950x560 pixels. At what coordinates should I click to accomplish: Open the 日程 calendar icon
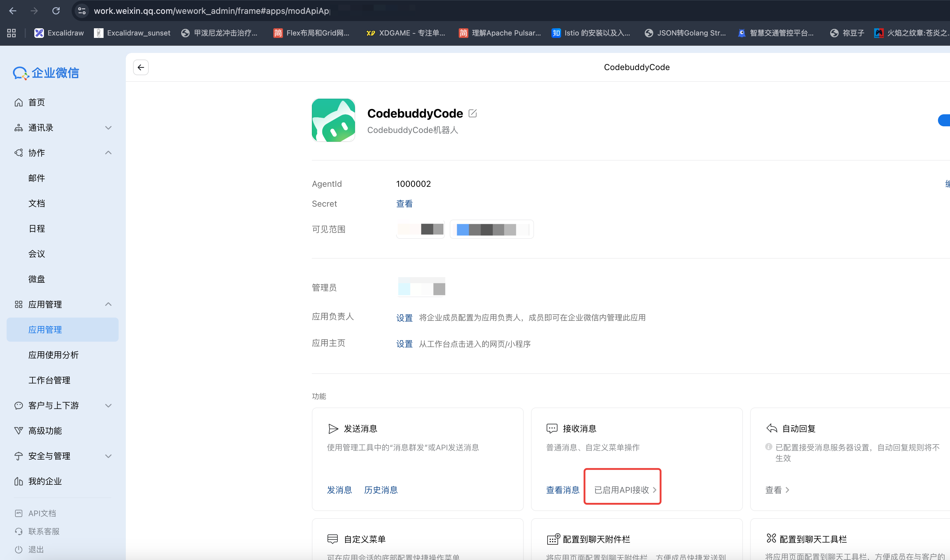[36, 228]
